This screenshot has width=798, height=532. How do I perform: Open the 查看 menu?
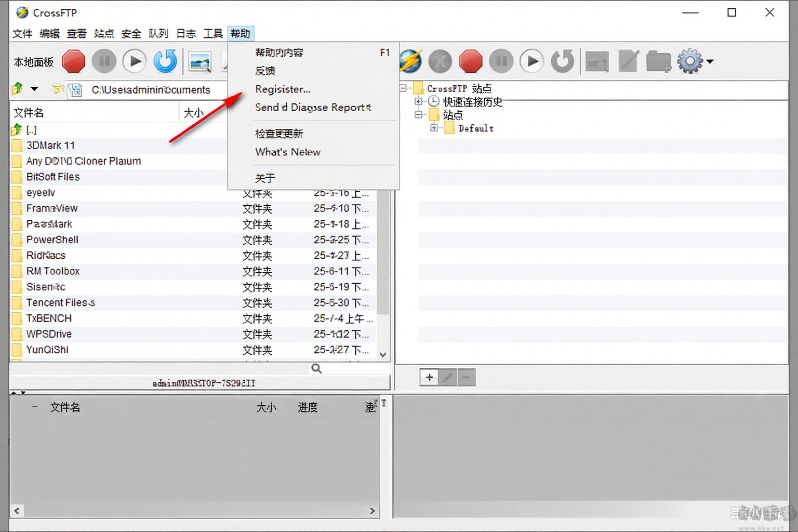[x=77, y=34]
